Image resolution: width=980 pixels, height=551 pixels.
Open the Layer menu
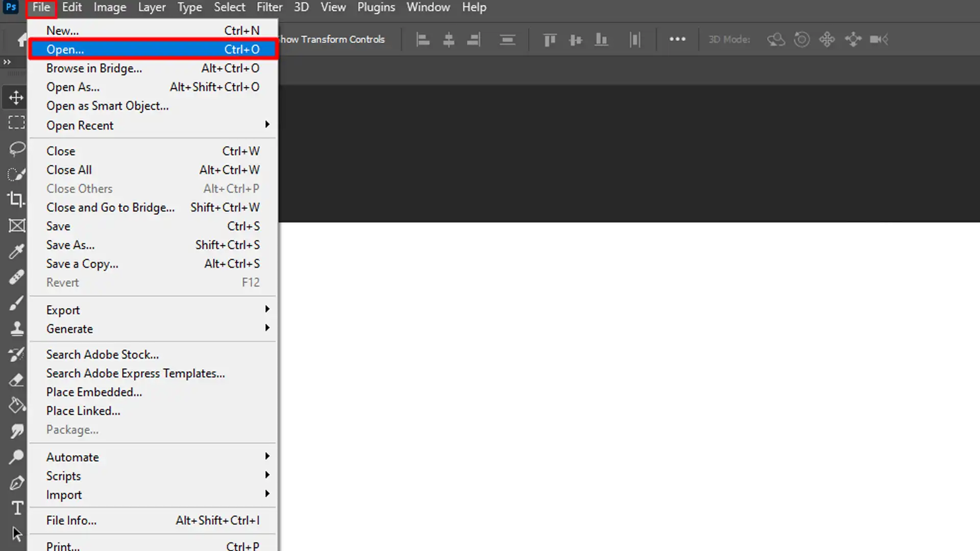[152, 8]
